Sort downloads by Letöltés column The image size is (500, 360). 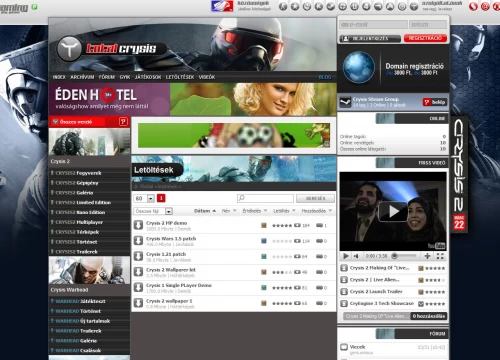[x=284, y=211]
